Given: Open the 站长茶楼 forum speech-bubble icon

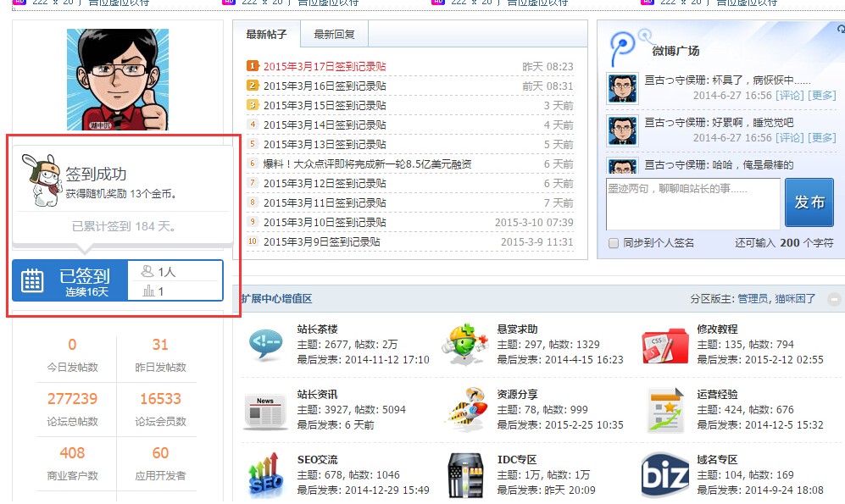Looking at the screenshot, I should 266,342.
